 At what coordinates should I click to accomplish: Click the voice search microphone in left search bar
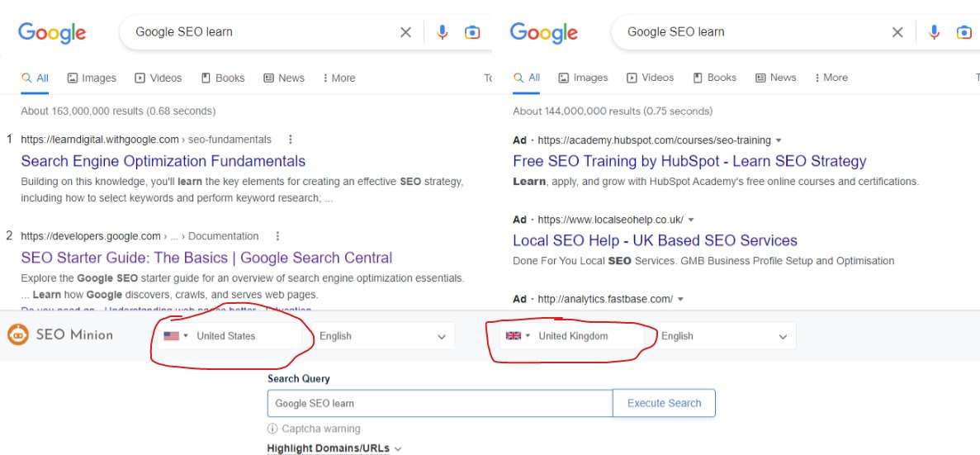443,32
